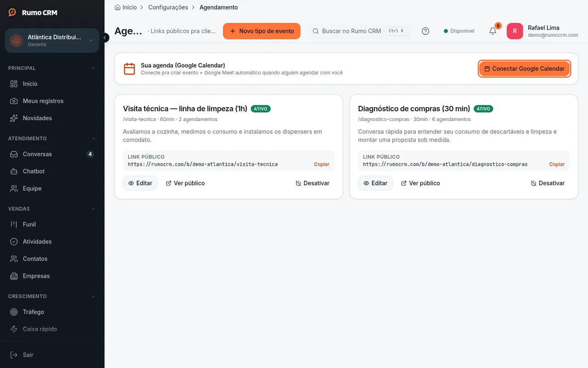Collapse the ATENDIMENTO section
The width and height of the screenshot is (588, 368).
[94, 138]
